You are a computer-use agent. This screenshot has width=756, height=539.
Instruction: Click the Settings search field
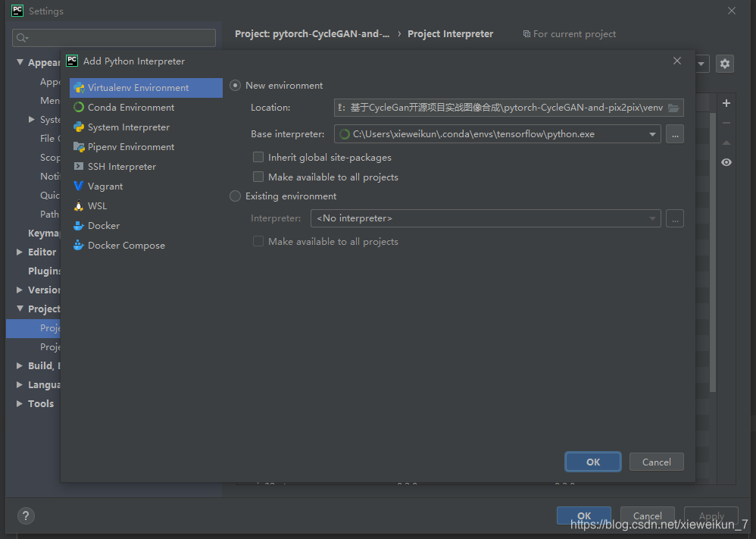[x=114, y=38]
